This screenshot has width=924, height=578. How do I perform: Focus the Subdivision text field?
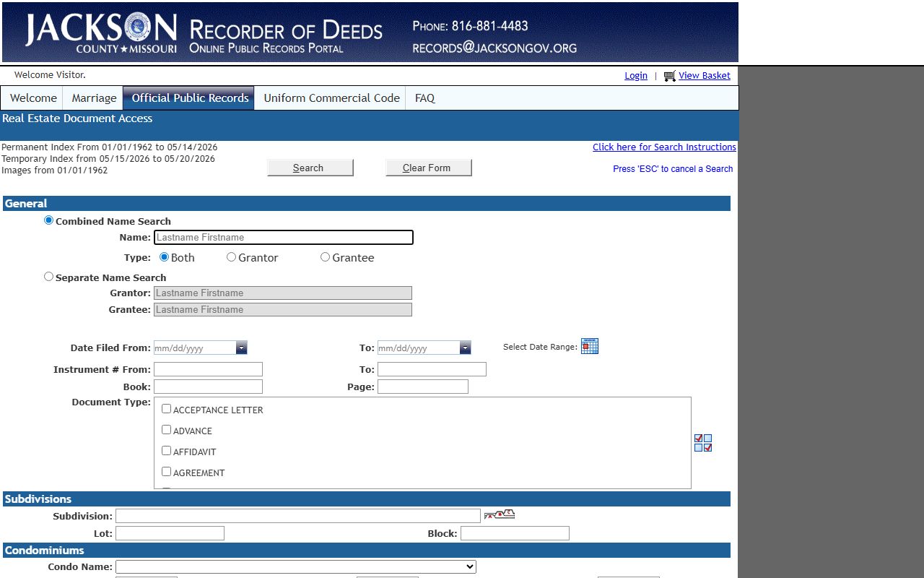coord(298,516)
